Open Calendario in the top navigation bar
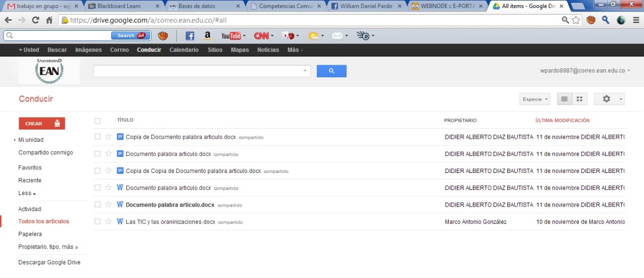This screenshot has width=644, height=278. pos(184,50)
